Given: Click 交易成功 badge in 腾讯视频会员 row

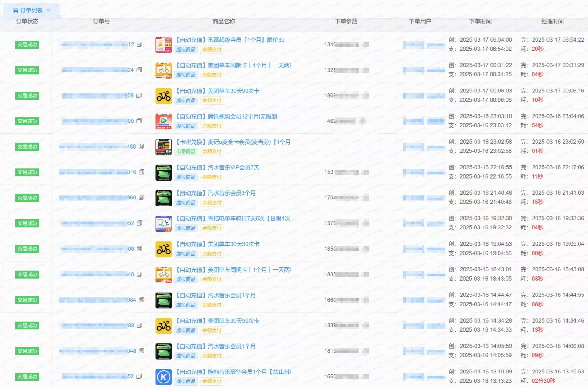Looking at the screenshot, I should (x=27, y=121).
